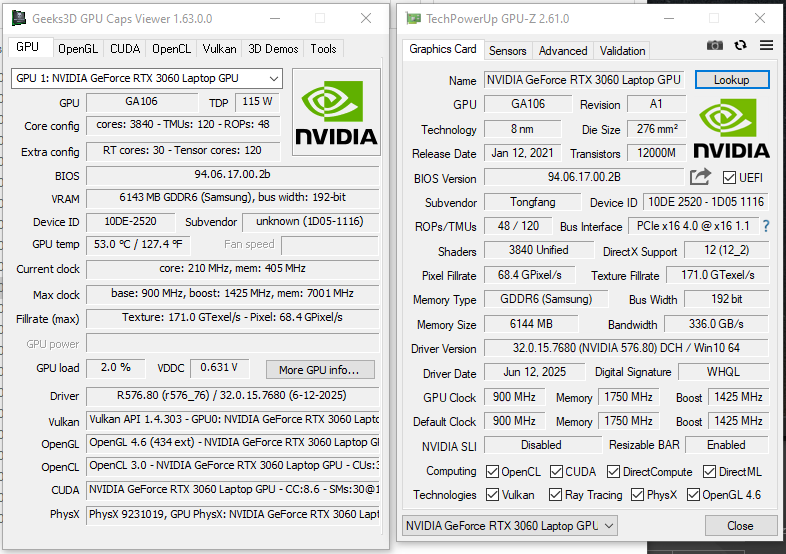Click the VDDC 0.631 V field

pos(219,368)
